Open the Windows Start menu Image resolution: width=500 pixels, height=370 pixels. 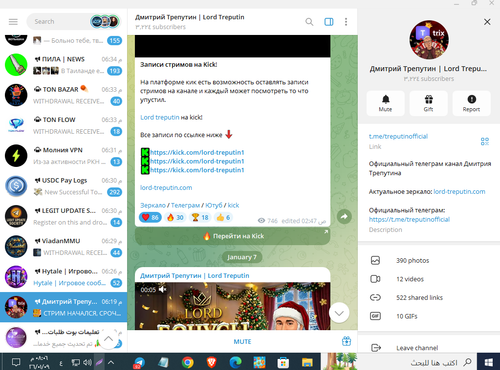tap(489, 362)
